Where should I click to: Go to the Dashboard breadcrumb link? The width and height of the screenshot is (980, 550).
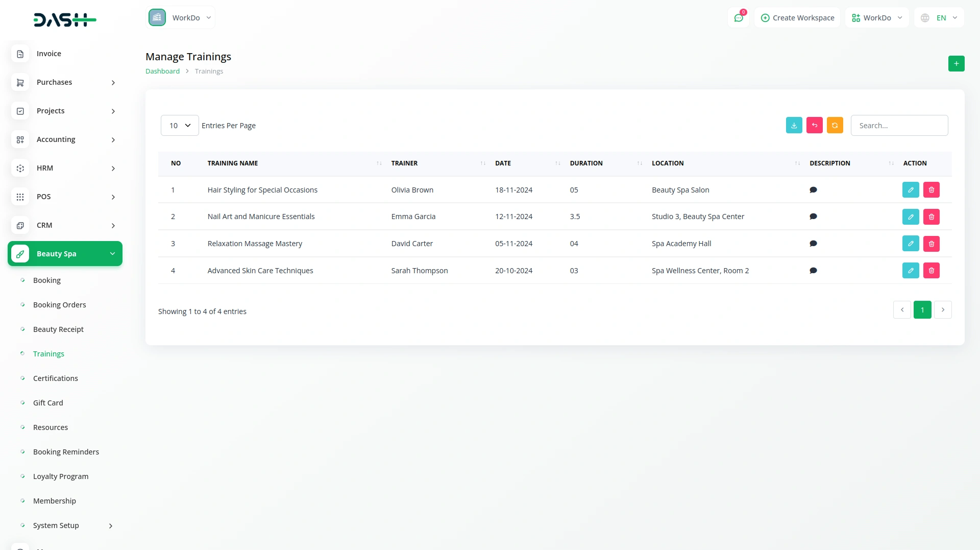coord(162,71)
